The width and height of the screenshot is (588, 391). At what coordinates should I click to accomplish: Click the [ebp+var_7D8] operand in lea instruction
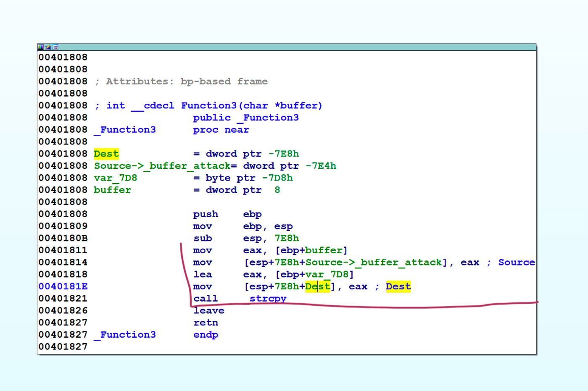(x=314, y=275)
